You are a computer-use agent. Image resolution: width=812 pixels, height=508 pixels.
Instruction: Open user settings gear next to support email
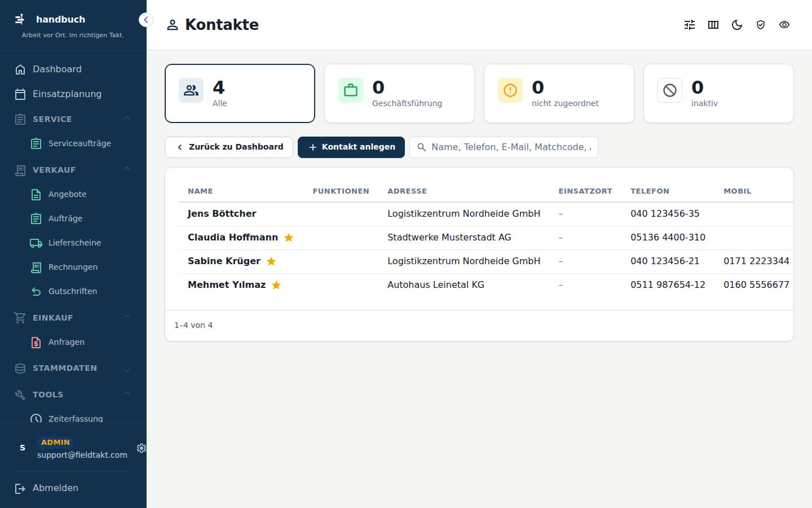point(141,448)
